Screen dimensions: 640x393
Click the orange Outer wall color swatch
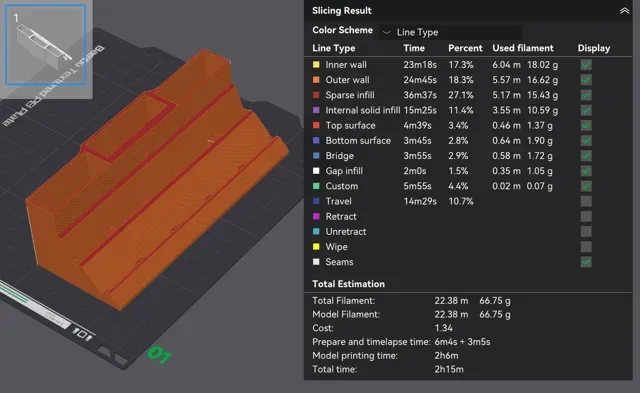point(316,80)
